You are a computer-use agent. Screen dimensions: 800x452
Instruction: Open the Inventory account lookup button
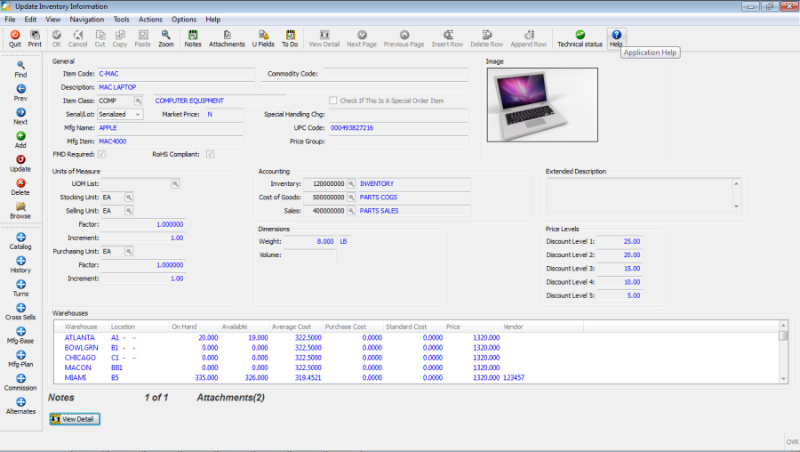click(352, 184)
